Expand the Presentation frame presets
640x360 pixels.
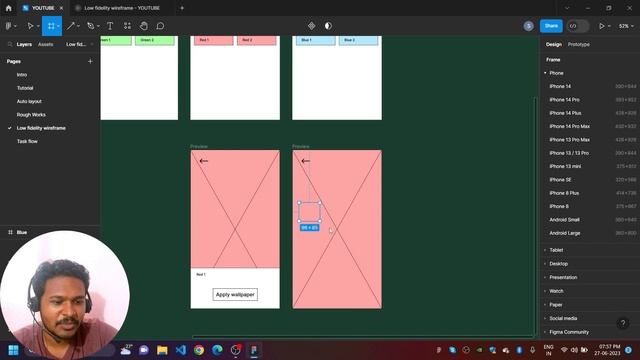pyautogui.click(x=545, y=278)
